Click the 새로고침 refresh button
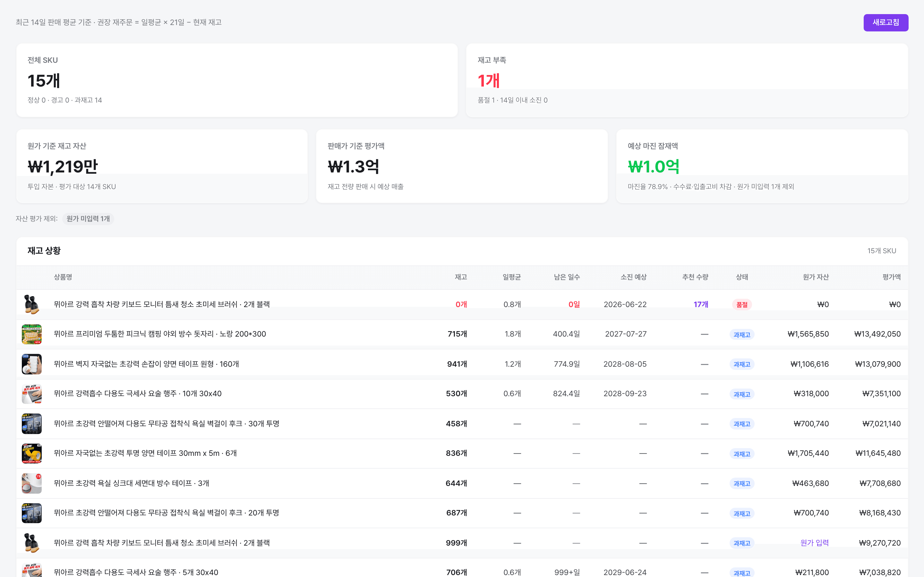924x577 pixels. coord(886,22)
